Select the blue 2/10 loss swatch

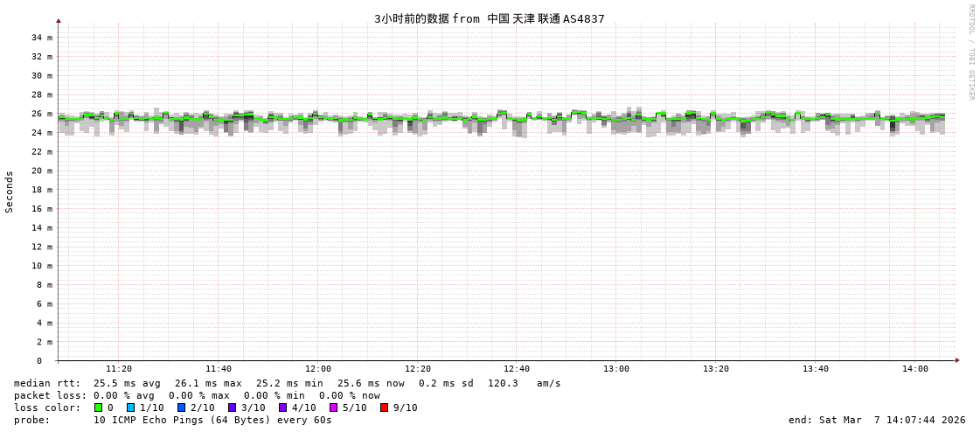point(182,408)
